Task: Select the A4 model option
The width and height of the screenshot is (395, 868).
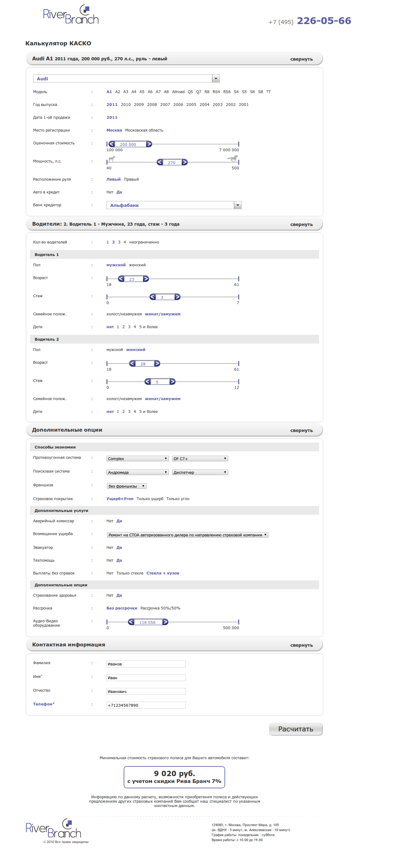Action: tap(134, 92)
